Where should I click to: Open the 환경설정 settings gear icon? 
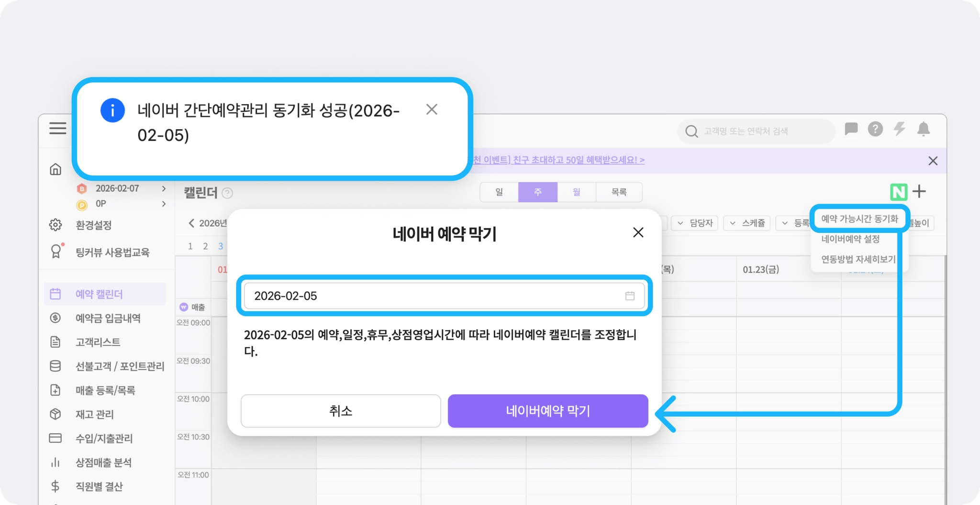click(x=56, y=225)
